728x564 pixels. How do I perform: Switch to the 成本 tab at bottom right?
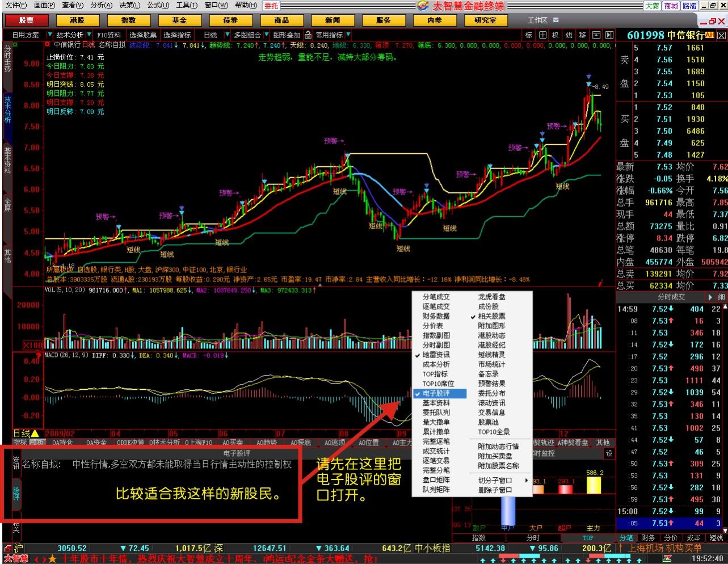pos(693,537)
